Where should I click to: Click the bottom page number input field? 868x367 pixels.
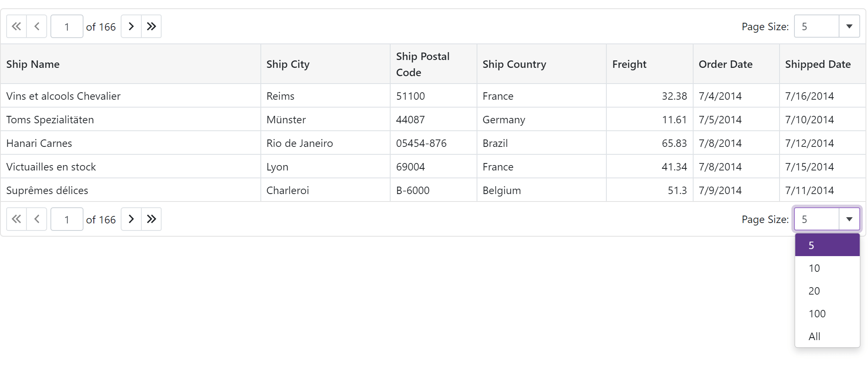pos(67,219)
